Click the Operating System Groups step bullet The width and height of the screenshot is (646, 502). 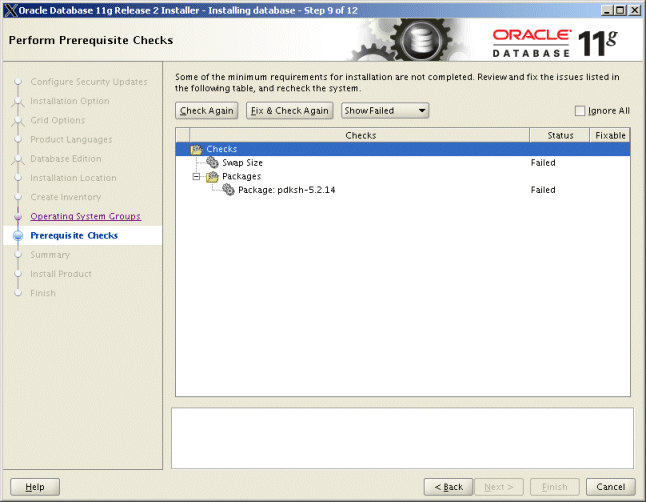pyautogui.click(x=18, y=216)
